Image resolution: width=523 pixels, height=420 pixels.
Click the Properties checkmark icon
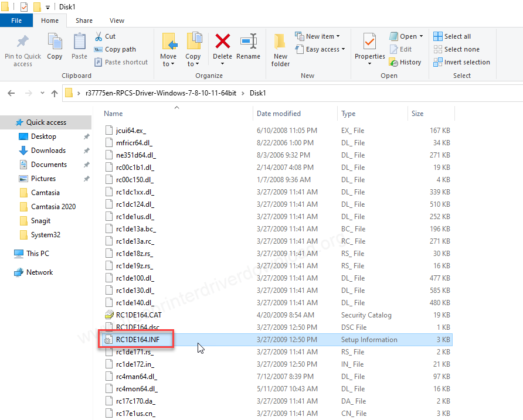coord(369,42)
